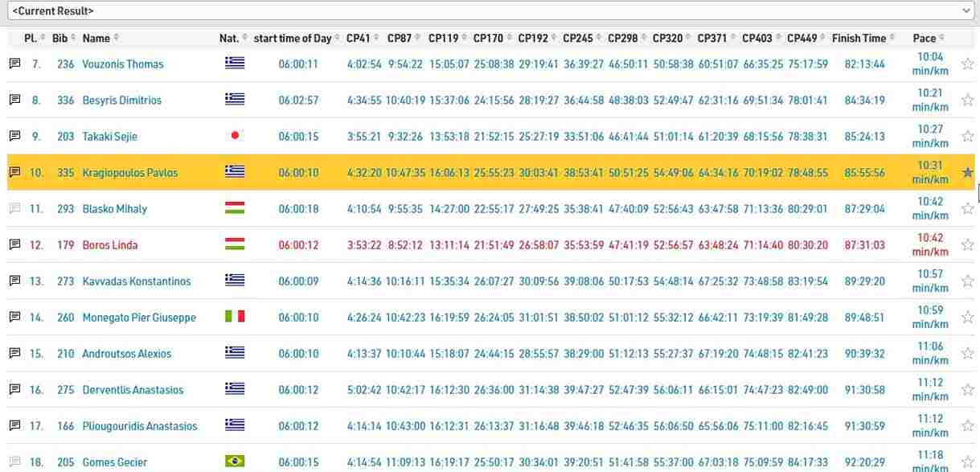
Task: Sort by Name column header
Action: click(96, 38)
